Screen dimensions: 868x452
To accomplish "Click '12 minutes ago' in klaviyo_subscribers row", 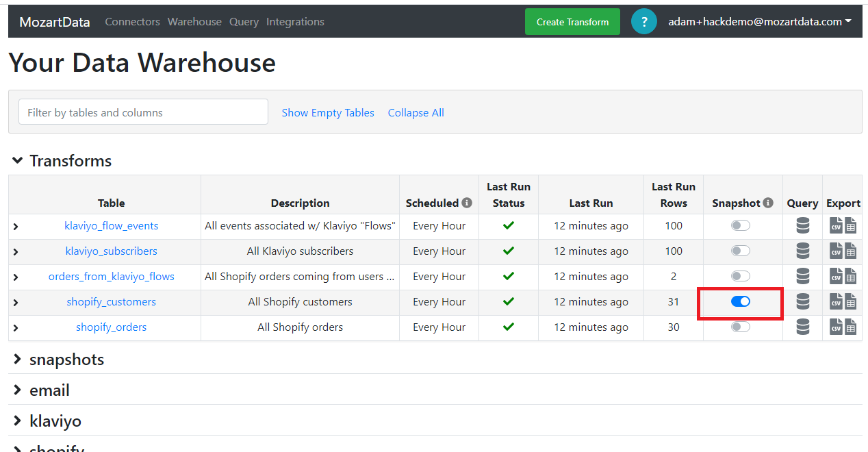I will [x=591, y=251].
